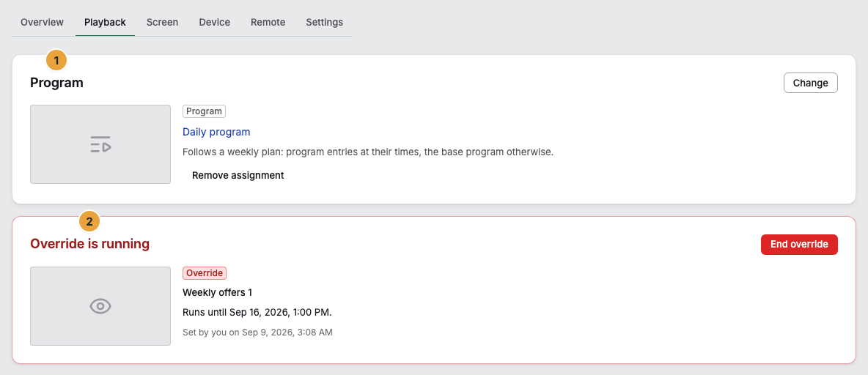Switch to the Settings tab
The image size is (868, 375).
pyautogui.click(x=324, y=22)
